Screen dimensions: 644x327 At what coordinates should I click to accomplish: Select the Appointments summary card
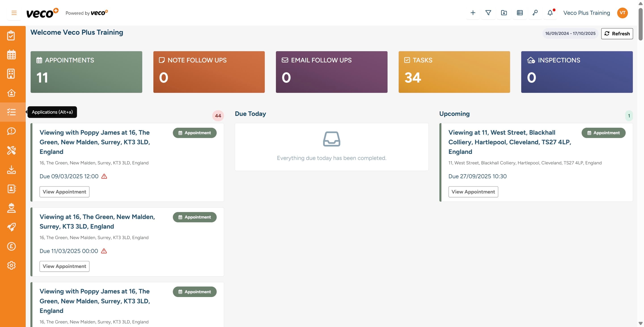point(86,72)
